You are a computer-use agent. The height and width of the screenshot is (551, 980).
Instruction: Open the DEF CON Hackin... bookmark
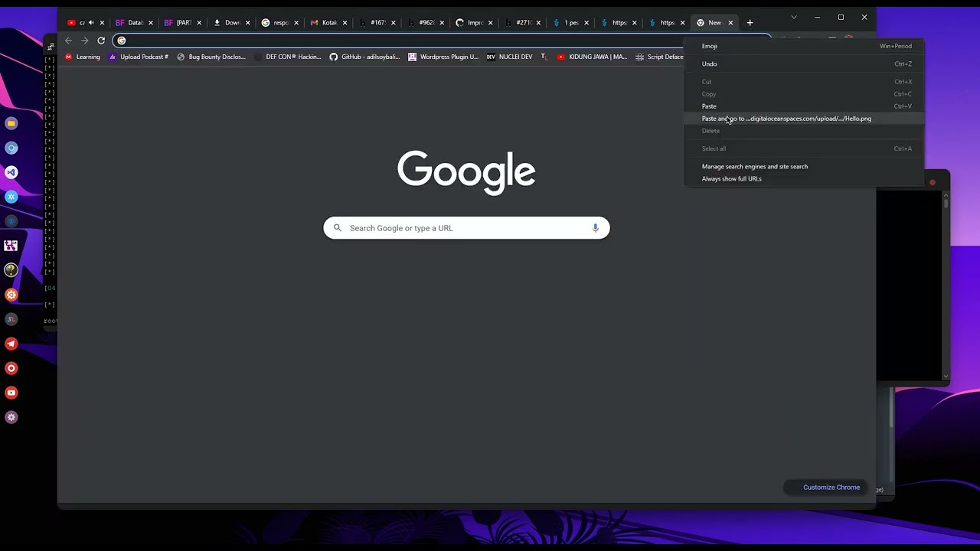click(x=288, y=57)
